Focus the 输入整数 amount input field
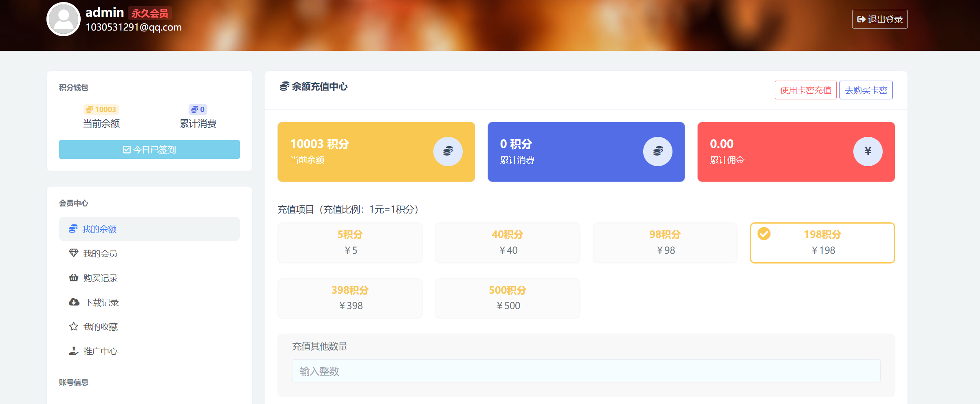 coord(586,371)
